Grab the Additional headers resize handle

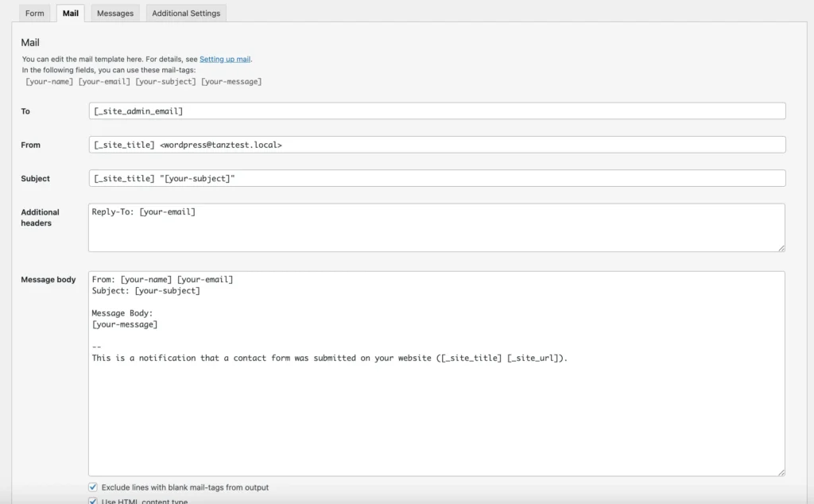pos(781,248)
